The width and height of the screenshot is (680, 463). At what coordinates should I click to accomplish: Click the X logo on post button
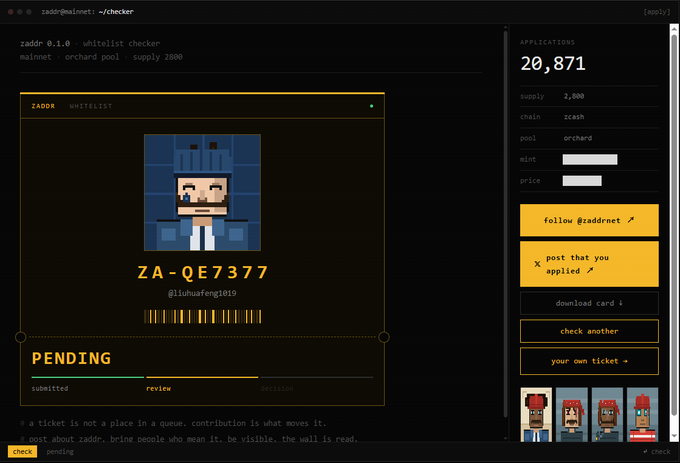[537, 264]
